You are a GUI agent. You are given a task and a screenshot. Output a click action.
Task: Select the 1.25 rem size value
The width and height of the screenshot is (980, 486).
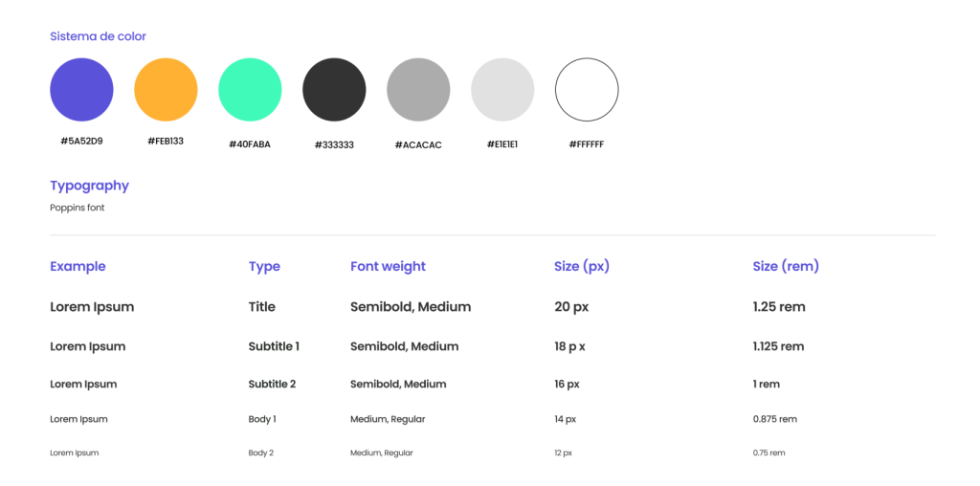[x=779, y=307]
